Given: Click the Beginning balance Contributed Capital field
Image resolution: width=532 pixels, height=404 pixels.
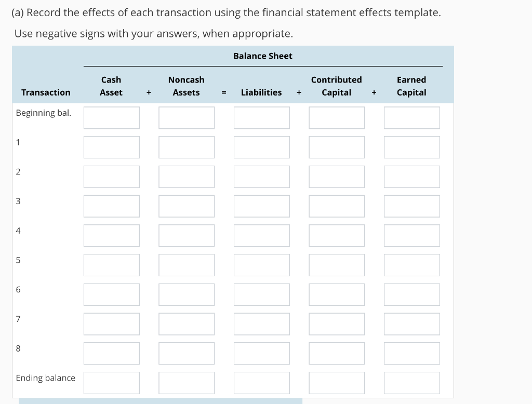Looking at the screenshot, I should pyautogui.click(x=337, y=117).
